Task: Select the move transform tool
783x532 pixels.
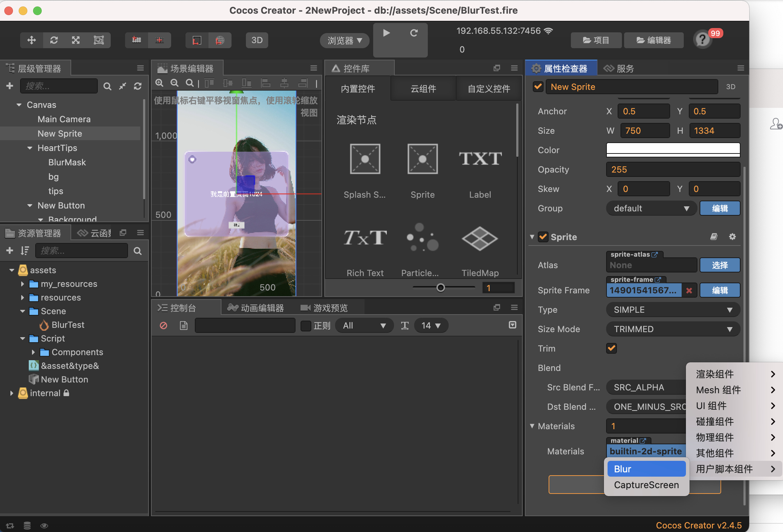Action: pyautogui.click(x=32, y=40)
